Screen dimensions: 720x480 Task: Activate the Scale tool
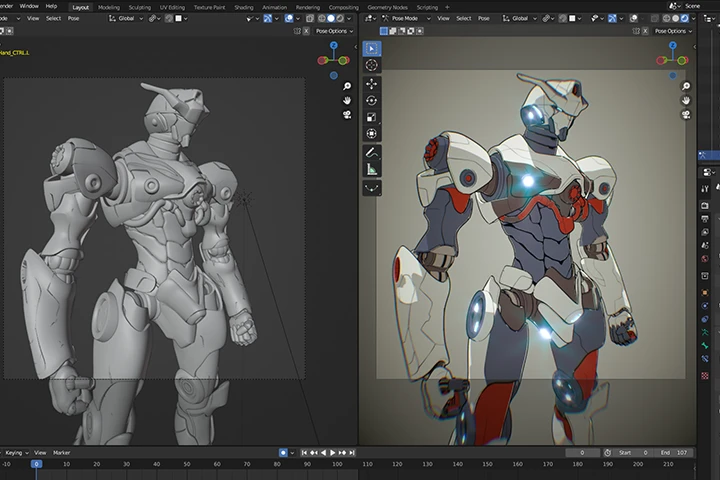(x=371, y=117)
